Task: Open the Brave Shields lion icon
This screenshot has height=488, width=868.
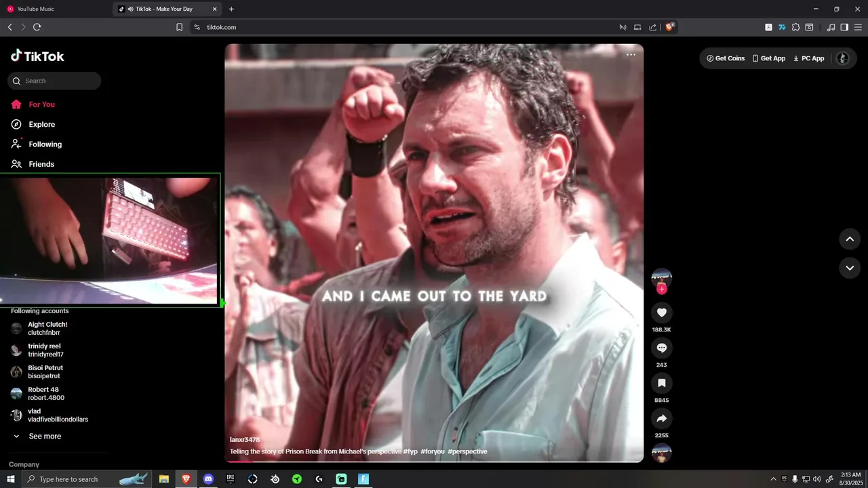Action: 670,27
